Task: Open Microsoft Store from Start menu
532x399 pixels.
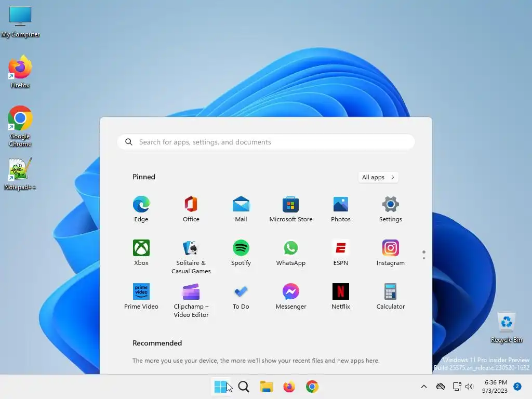Action: [x=291, y=209]
